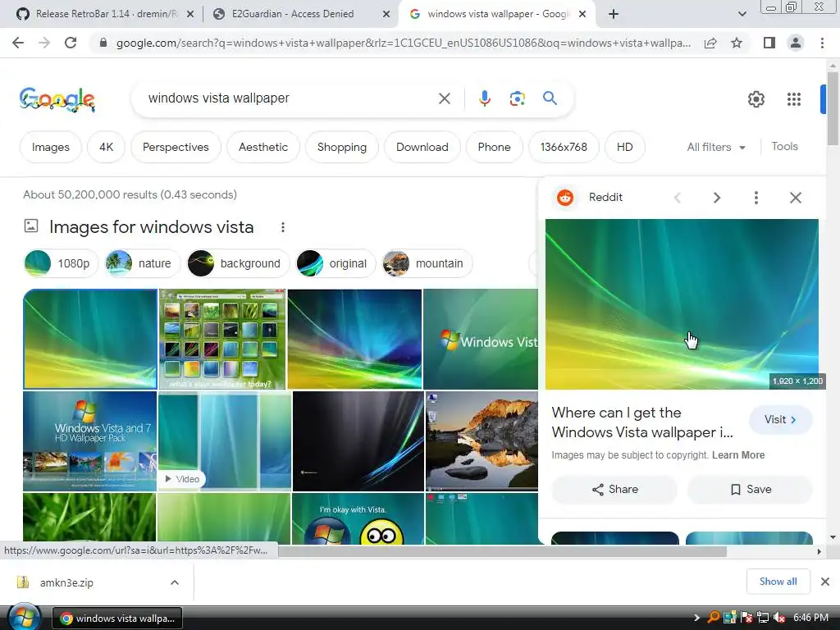Select the Phone filter chip
This screenshot has width=840, height=630.
494,147
